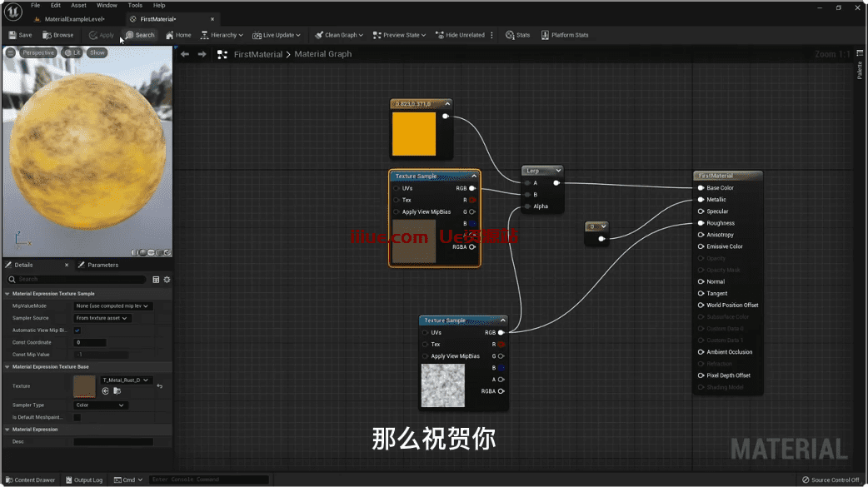Toggle Hide Unrelated nodes

pos(460,35)
